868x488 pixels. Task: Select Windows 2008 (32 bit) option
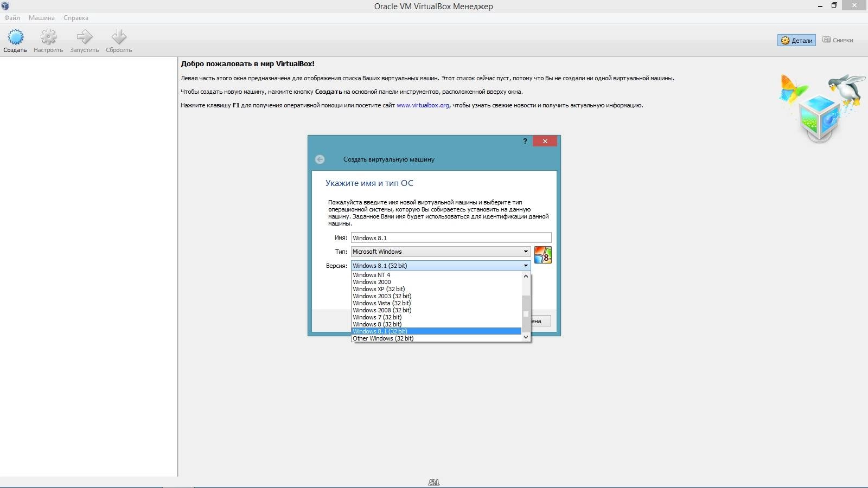click(x=436, y=310)
